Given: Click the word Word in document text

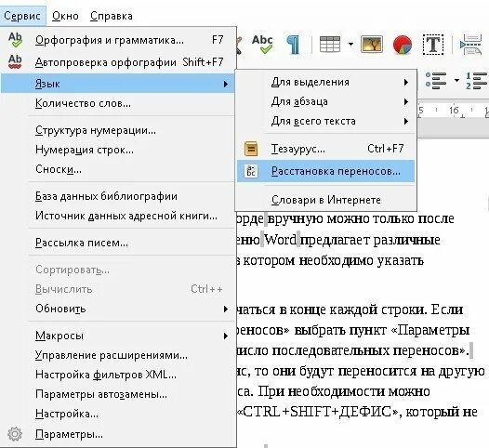Looking at the screenshot, I should point(281,240).
